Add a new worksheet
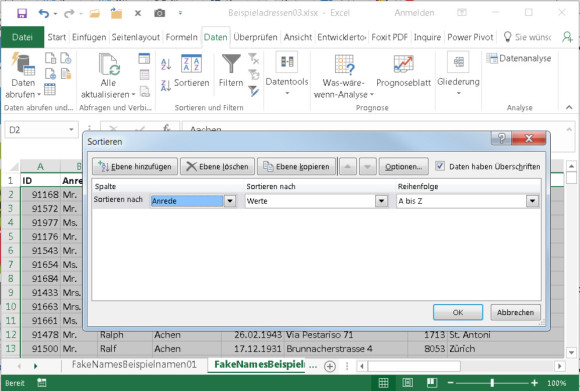Screen dimensions: 580x391 (330, 366)
